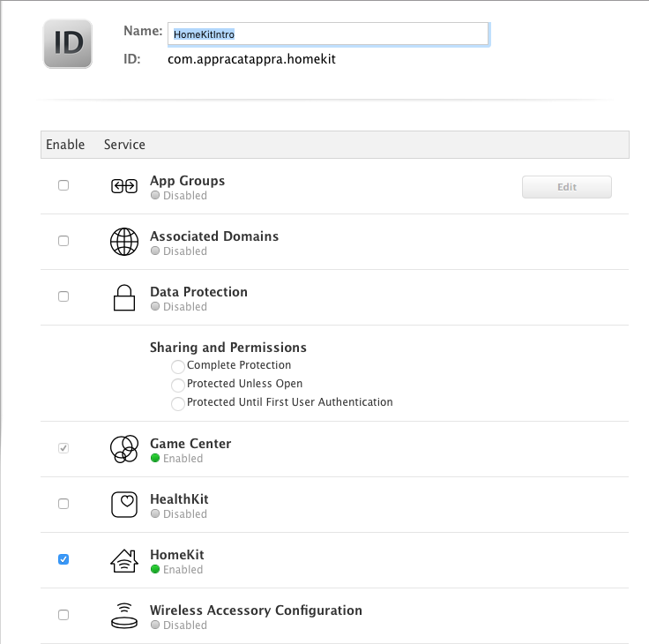The image size is (649, 644).
Task: Click the App Groups service icon
Action: pyautogui.click(x=124, y=186)
